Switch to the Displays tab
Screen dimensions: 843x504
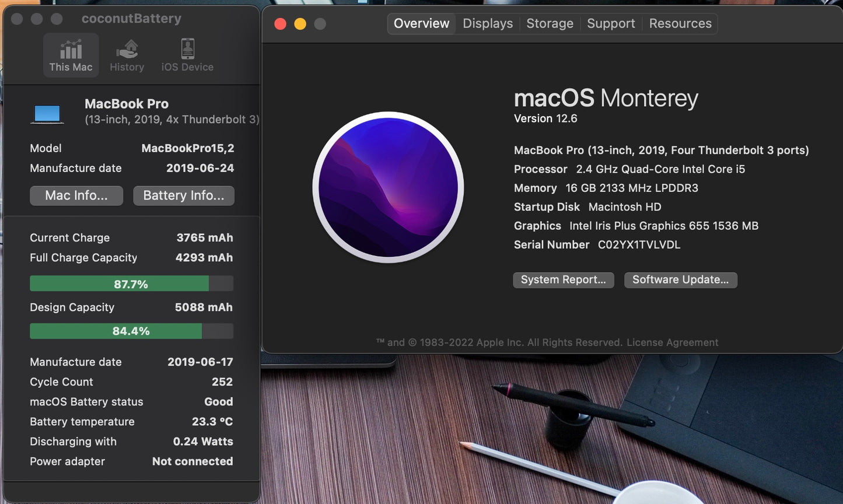pyautogui.click(x=487, y=23)
